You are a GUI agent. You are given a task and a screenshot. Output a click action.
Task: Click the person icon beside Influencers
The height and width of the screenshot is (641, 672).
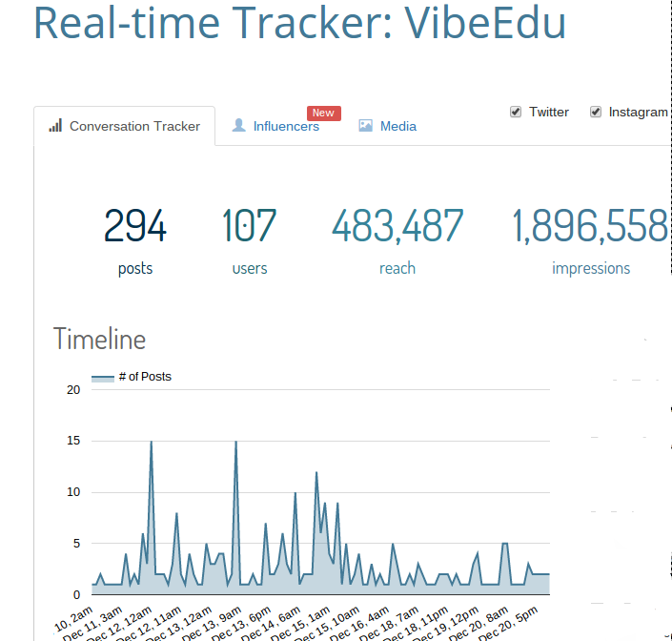238,125
